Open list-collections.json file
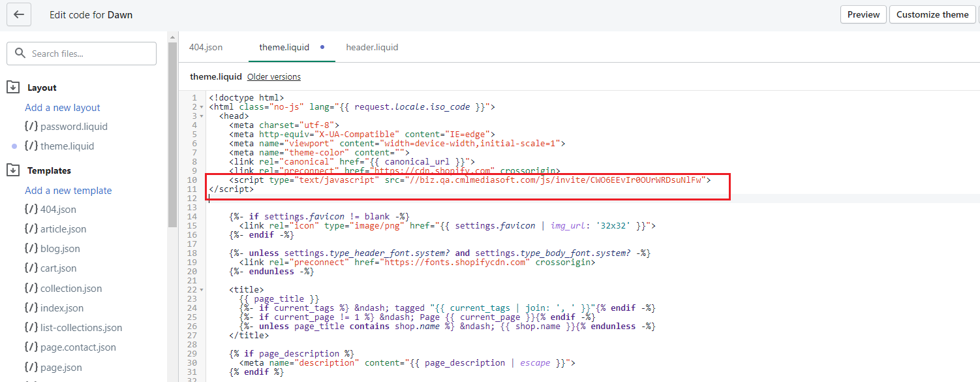This screenshot has width=980, height=382. [81, 328]
